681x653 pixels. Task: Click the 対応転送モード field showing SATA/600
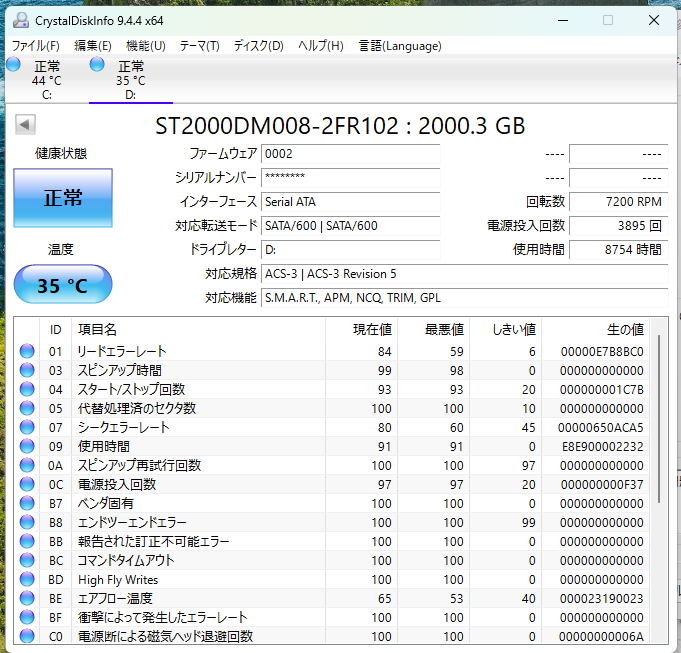tap(350, 226)
